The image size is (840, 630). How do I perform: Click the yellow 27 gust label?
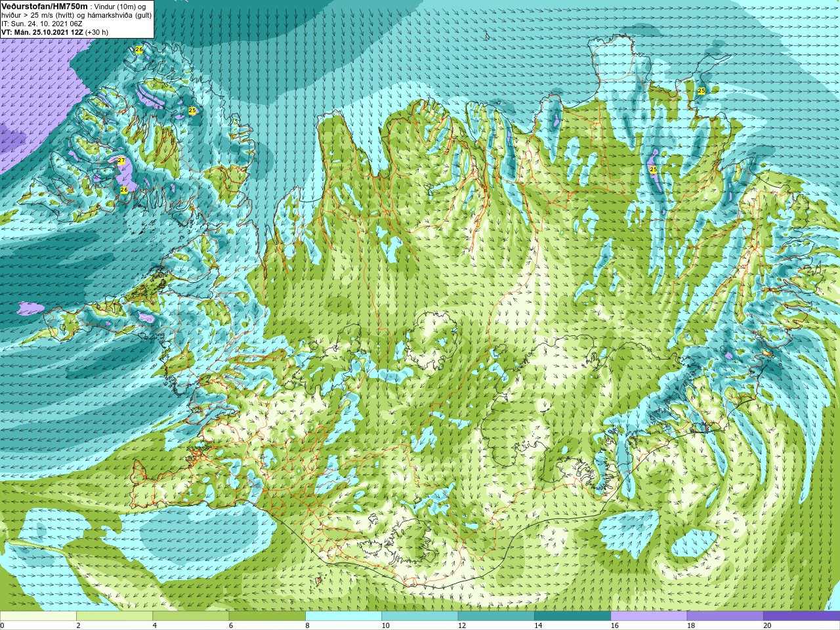(x=121, y=160)
